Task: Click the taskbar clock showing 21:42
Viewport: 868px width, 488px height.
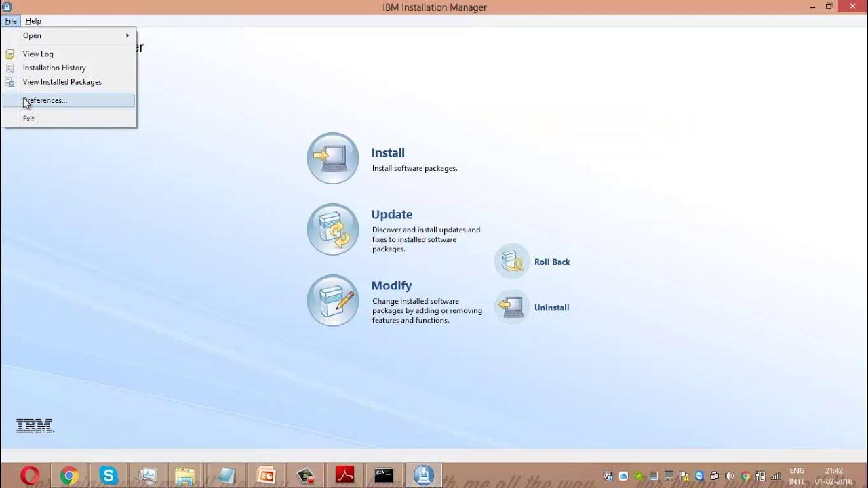Action: point(833,476)
